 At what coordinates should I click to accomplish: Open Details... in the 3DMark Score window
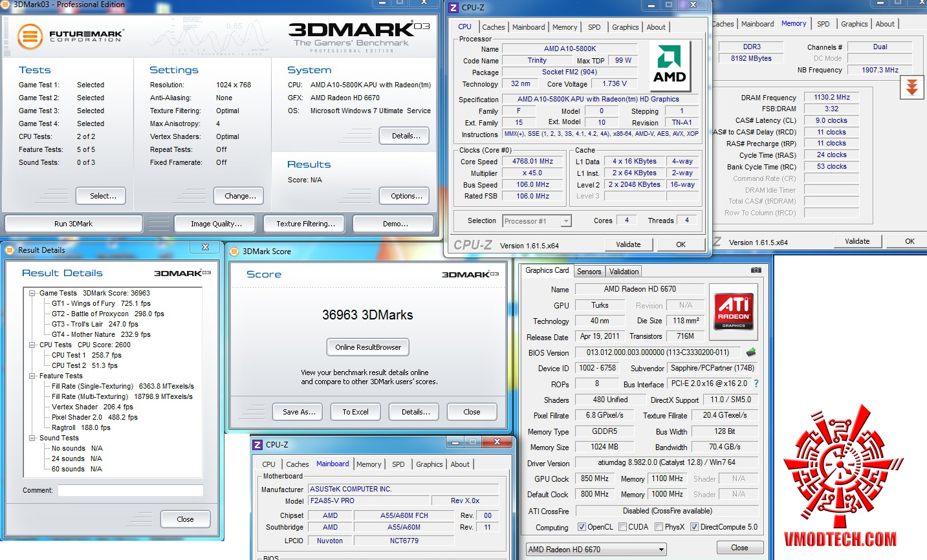[x=415, y=412]
